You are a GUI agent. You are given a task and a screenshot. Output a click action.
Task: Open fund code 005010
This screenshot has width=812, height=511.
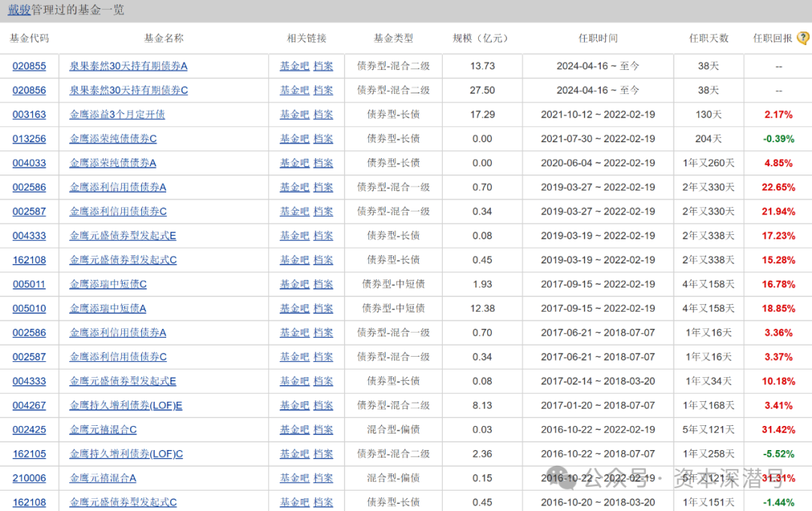coord(29,309)
